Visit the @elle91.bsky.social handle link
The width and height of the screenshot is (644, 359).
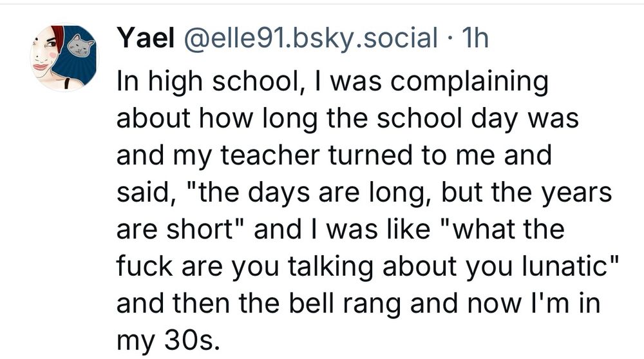[x=310, y=38]
